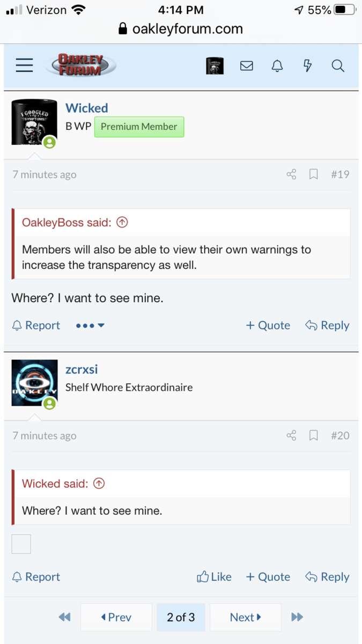Go to the Next page
The width and height of the screenshot is (362, 644).
coord(245,617)
